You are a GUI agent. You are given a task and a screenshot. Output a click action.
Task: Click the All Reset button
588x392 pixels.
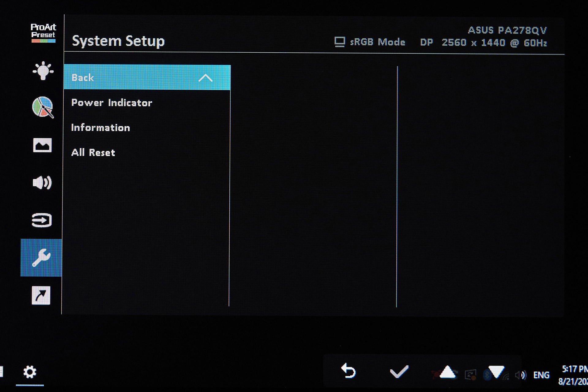[x=93, y=153]
